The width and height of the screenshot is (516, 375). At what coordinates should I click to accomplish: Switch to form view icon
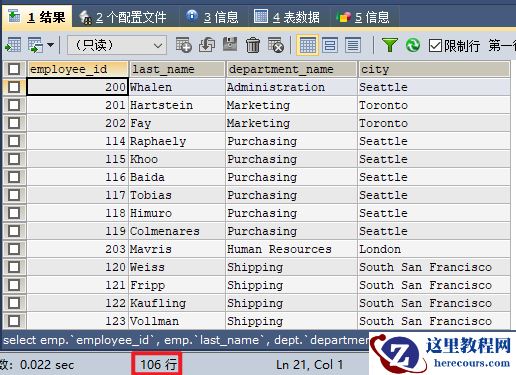click(x=330, y=45)
